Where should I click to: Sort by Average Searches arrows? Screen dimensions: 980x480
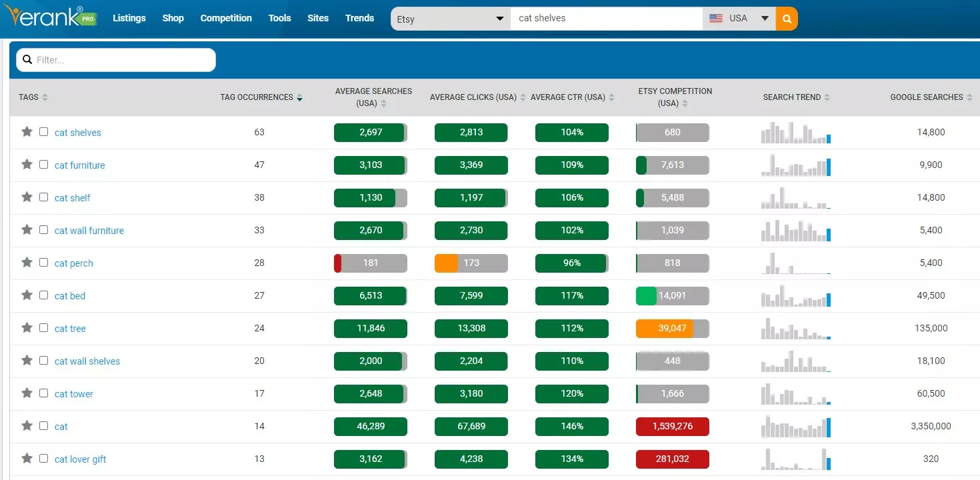tap(384, 103)
